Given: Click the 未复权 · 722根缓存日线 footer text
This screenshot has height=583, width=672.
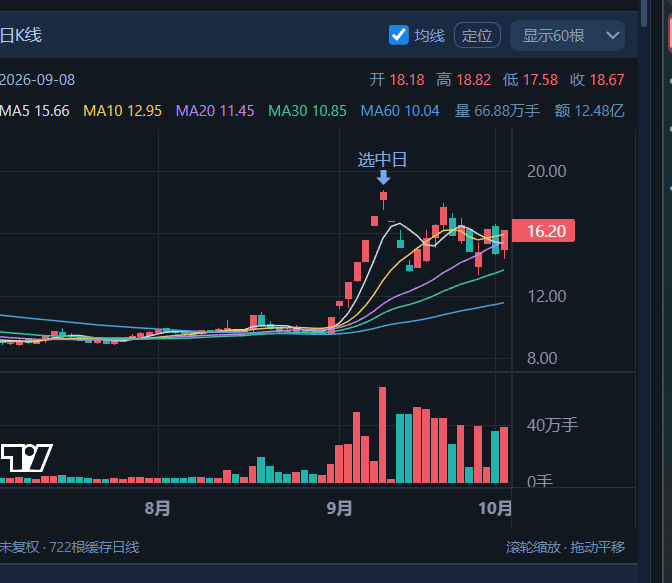Looking at the screenshot, I should tap(70, 547).
